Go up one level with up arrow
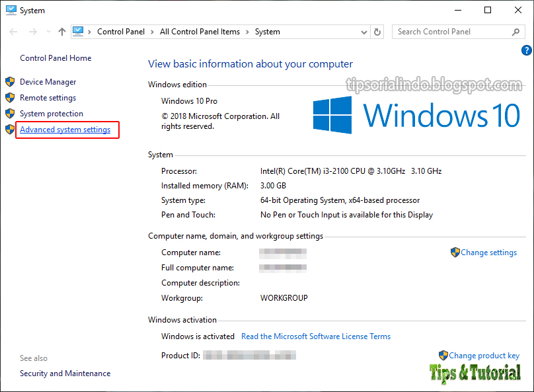 (61, 32)
